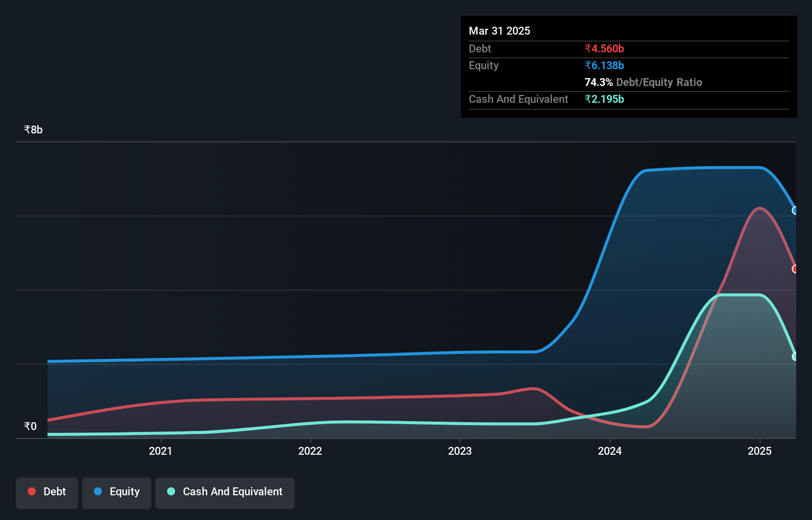This screenshot has width=812, height=520.
Task: Click the ₹2.195b cash value
Action: click(x=604, y=99)
